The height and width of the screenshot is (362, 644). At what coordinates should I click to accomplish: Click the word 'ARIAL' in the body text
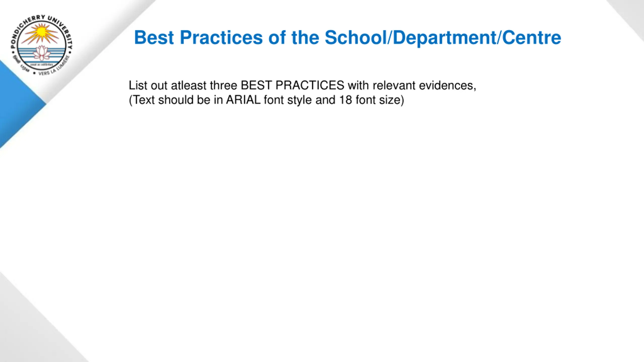[x=243, y=100]
